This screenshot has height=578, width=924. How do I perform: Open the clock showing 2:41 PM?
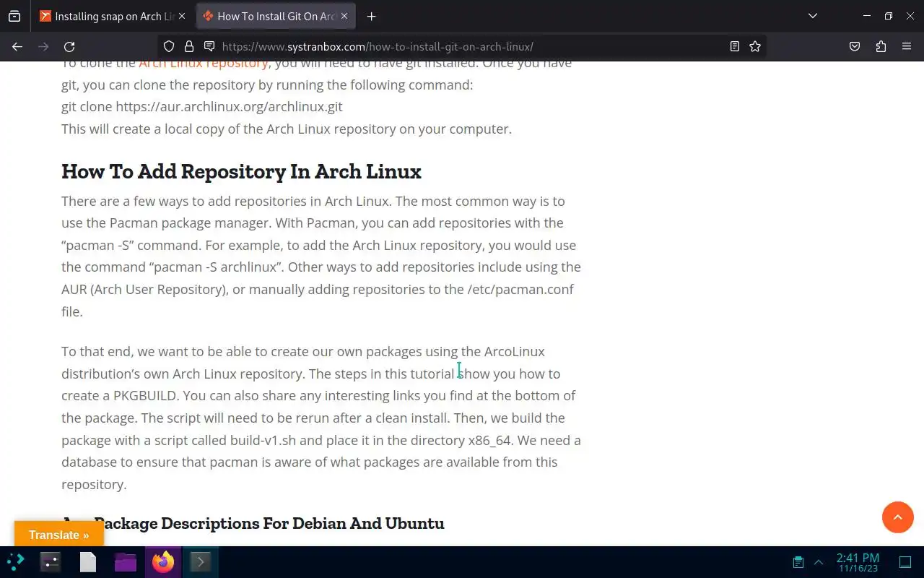pyautogui.click(x=858, y=562)
